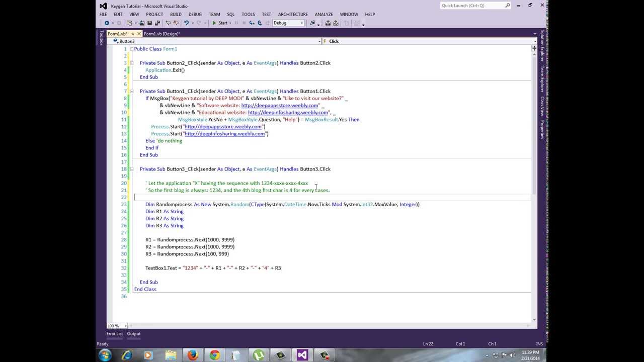Uncomment selected lines icon
Image resolution: width=644 pixels, height=362 pixels.
176,23
